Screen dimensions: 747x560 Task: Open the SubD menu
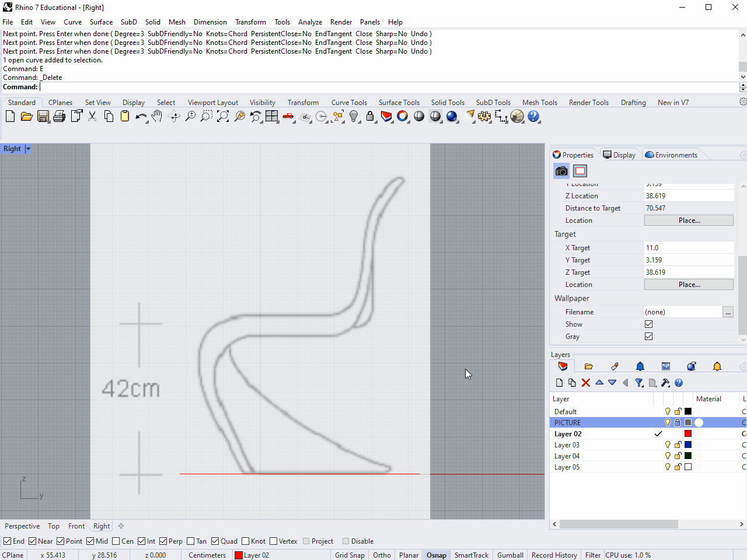(129, 22)
